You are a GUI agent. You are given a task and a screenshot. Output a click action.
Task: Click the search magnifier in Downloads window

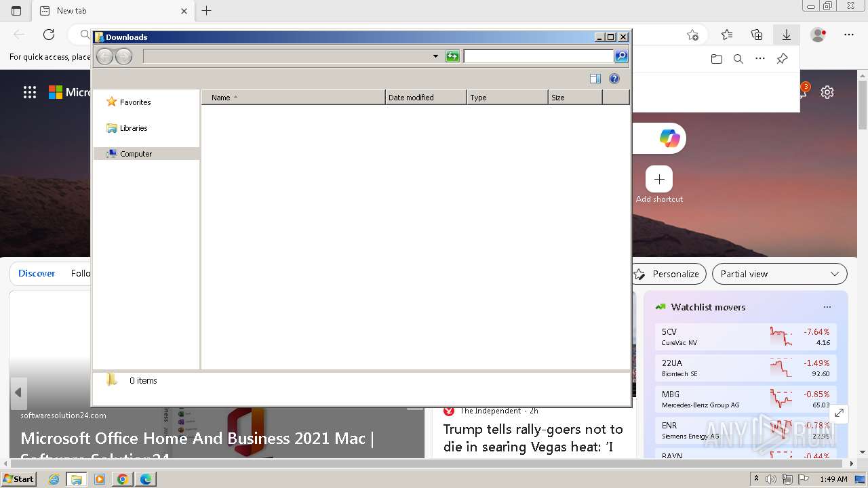(621, 56)
